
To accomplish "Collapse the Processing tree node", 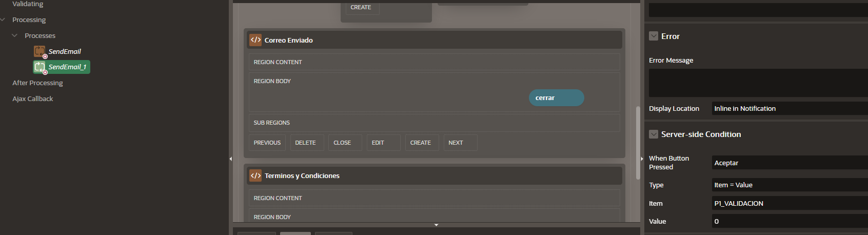I will click(3, 20).
